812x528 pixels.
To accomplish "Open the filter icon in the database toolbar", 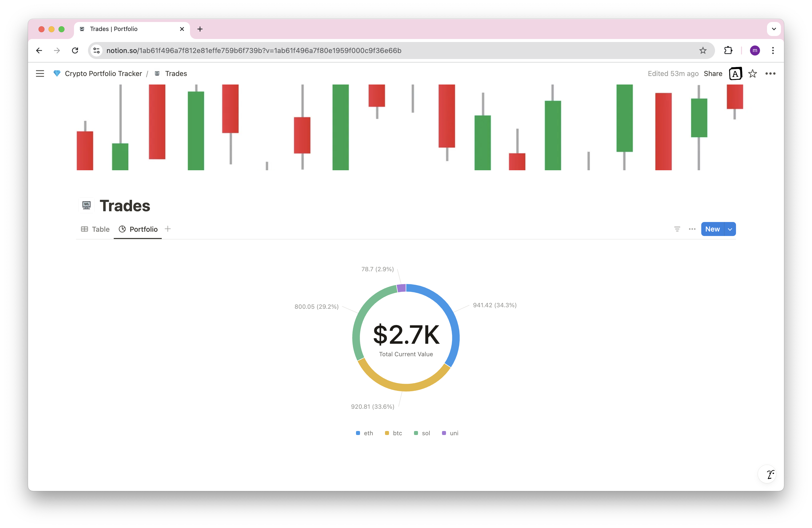I will [x=677, y=229].
